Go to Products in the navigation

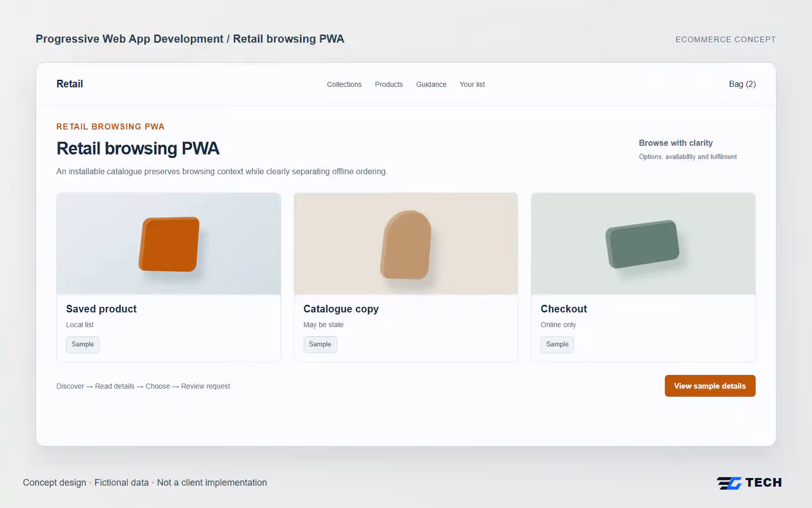389,84
